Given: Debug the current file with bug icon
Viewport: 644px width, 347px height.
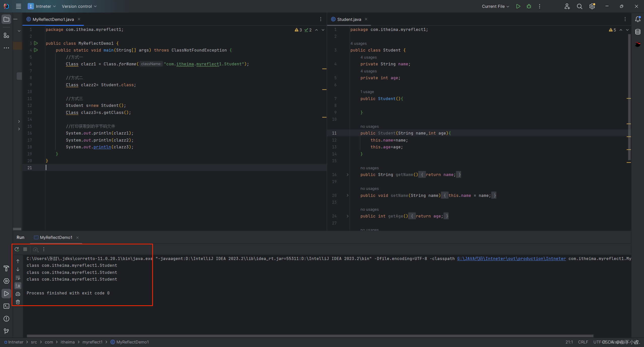Looking at the screenshot, I should 529,6.
